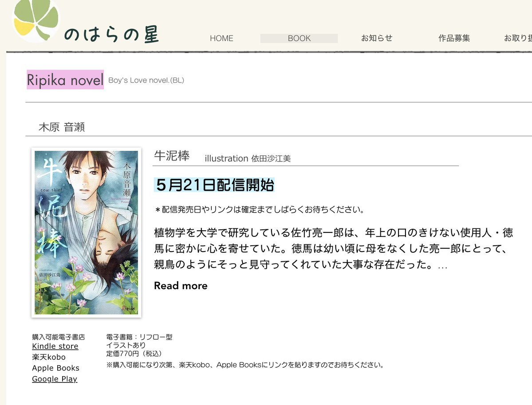Click the 牛泥棒 book title

[x=172, y=156]
